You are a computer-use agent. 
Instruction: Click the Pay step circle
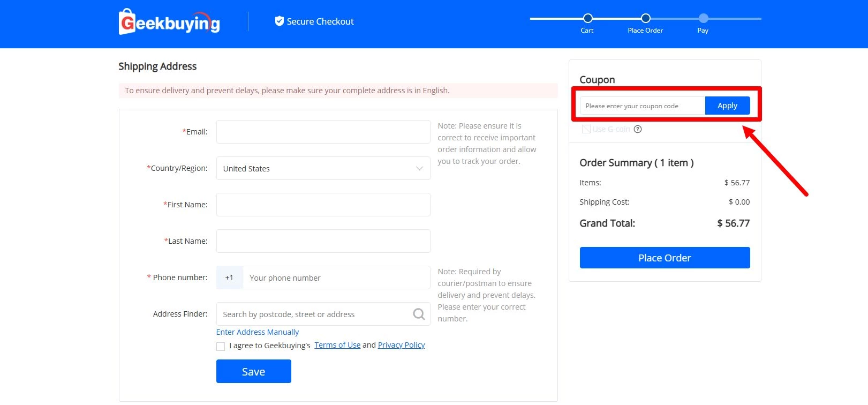click(x=703, y=18)
